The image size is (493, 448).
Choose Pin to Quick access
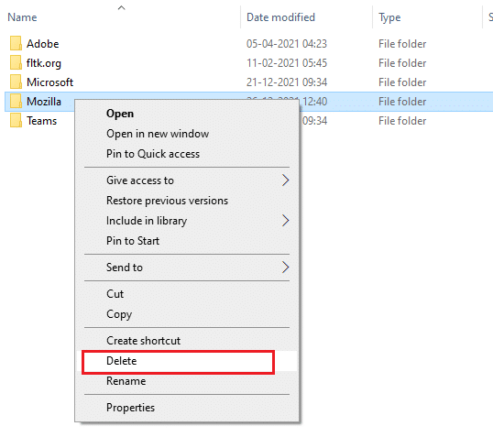(187, 154)
